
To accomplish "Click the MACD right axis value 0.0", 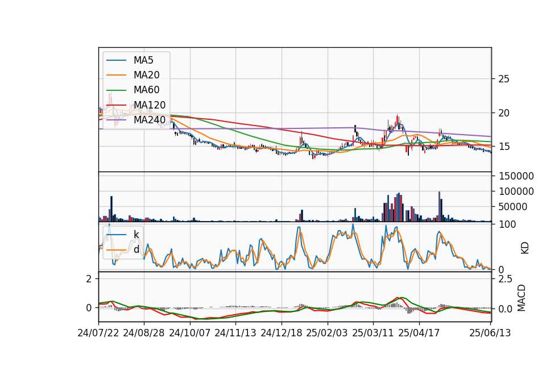I will [505, 309].
